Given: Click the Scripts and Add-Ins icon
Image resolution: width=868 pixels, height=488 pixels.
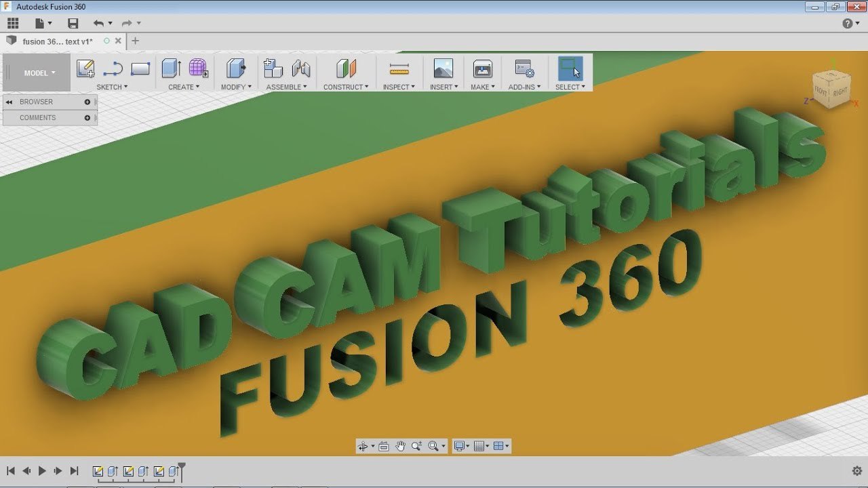Looking at the screenshot, I should point(524,68).
